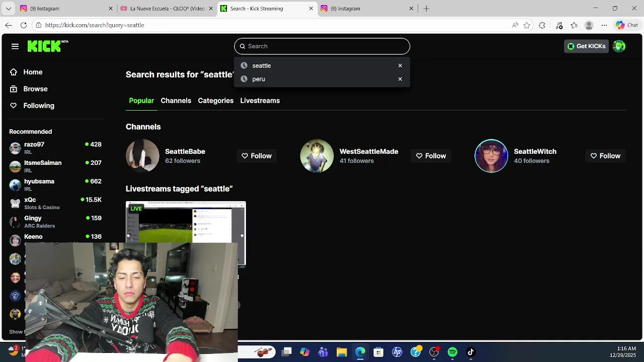Follow the SeattleBabe channel
This screenshot has width=644, height=362.
256,156
